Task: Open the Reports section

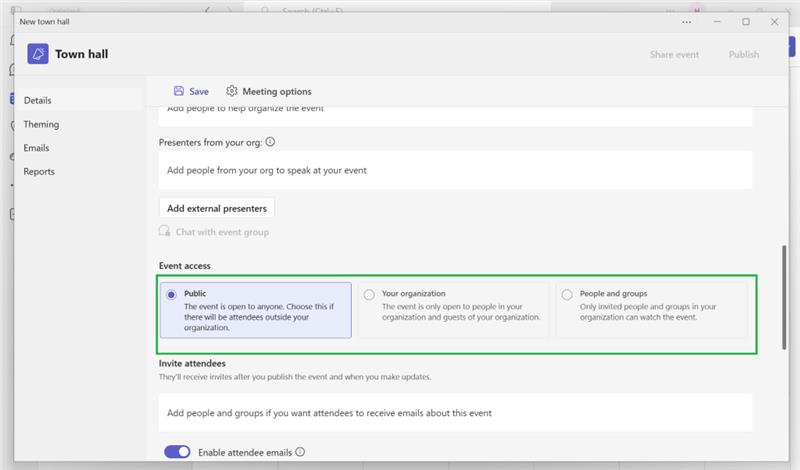Action: coord(39,171)
